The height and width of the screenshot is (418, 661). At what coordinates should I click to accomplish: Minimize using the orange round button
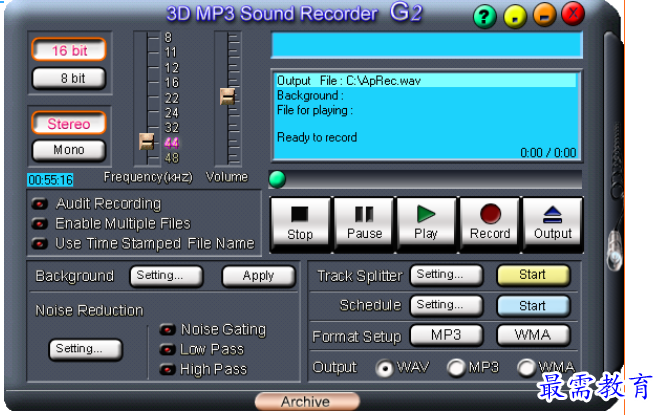(x=544, y=15)
